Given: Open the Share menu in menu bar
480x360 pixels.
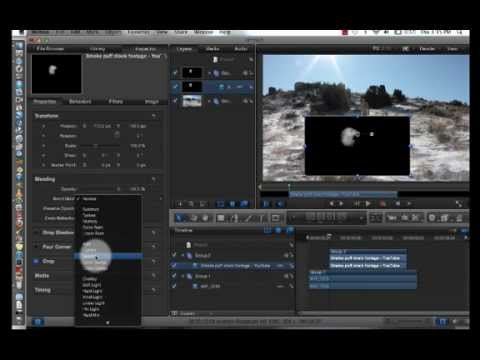Looking at the screenshot, I should (181, 33).
